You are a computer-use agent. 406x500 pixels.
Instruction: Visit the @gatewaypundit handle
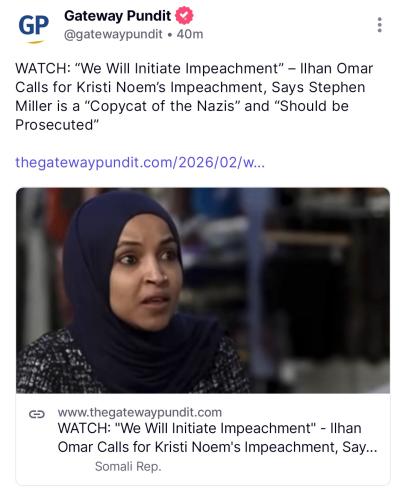point(113,34)
